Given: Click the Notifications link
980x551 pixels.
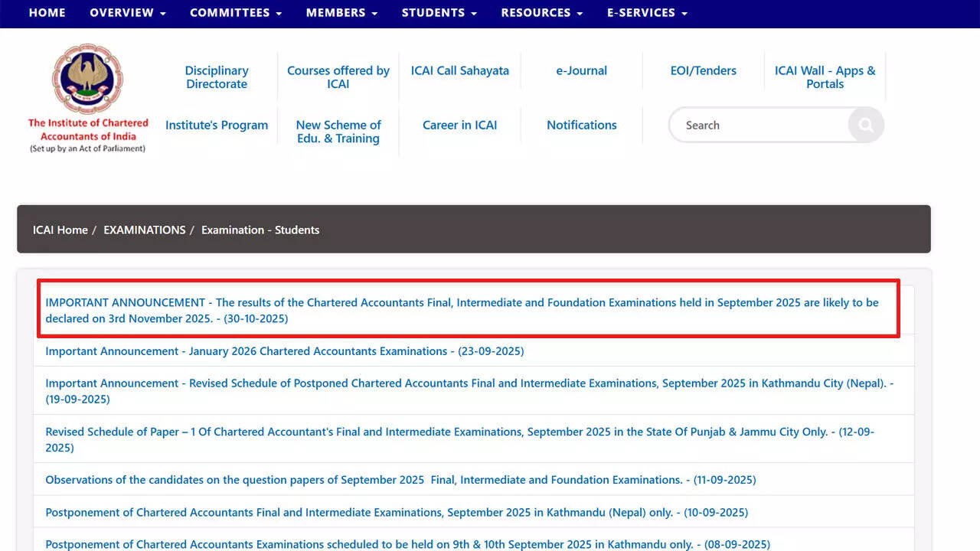Looking at the screenshot, I should (x=581, y=125).
